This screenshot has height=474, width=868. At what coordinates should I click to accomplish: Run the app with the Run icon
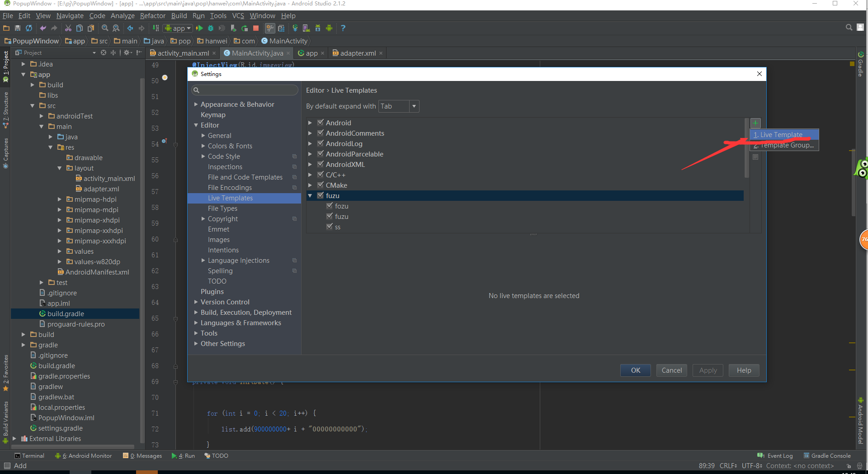click(x=199, y=28)
